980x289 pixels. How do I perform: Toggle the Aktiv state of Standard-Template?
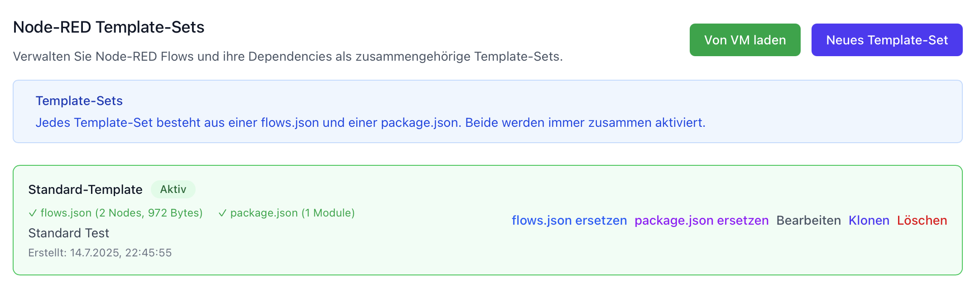(x=173, y=189)
